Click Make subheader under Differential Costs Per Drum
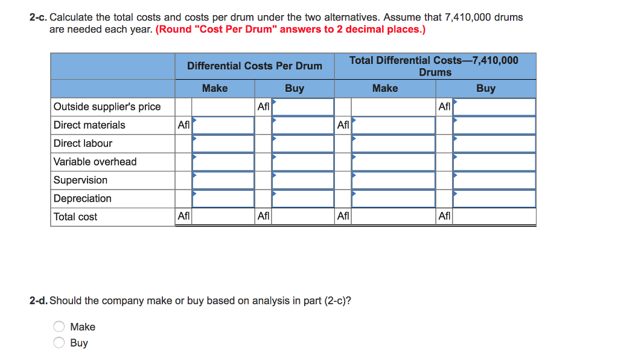Screen dimensions: 618x364 click(215, 88)
